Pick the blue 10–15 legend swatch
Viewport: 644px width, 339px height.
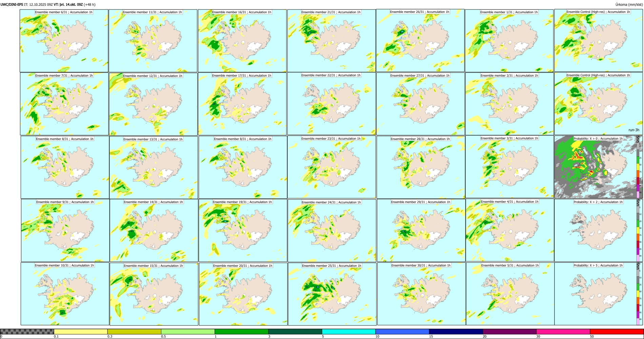point(402,332)
